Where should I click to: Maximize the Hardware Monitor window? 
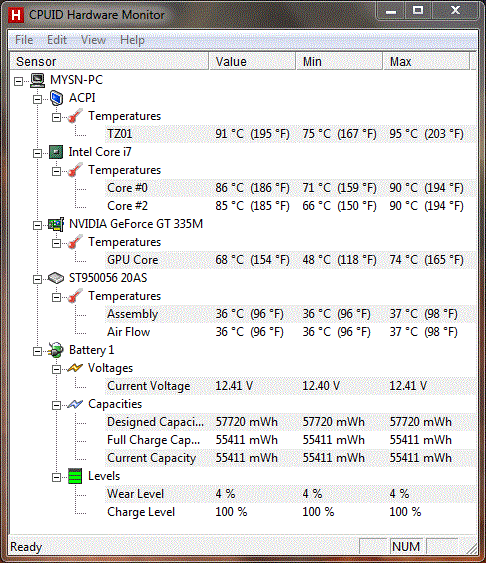click(418, 11)
